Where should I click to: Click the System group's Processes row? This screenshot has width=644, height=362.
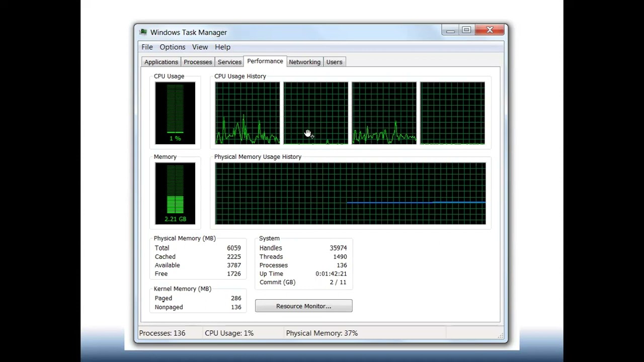click(303, 265)
